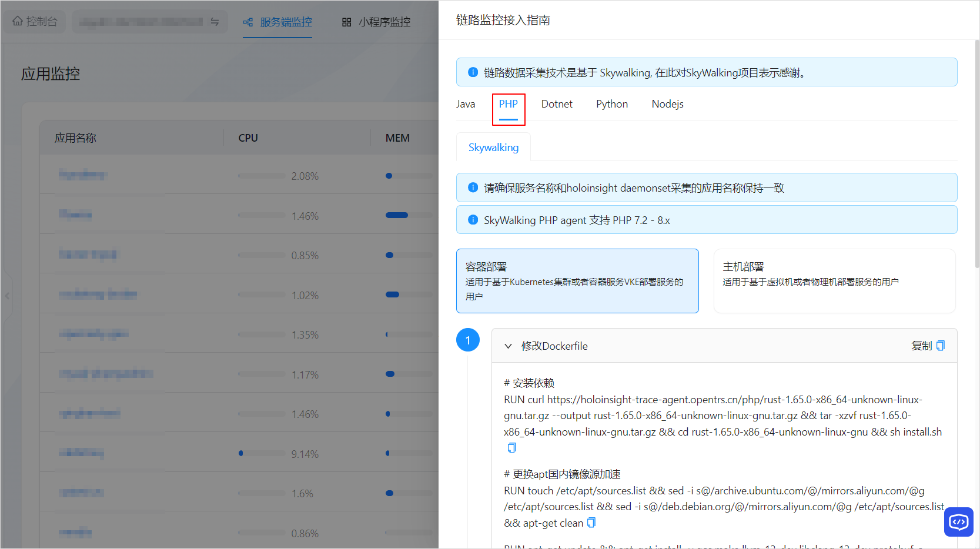The height and width of the screenshot is (549, 980).
Task: Click step number 1 circle
Action: (468, 340)
